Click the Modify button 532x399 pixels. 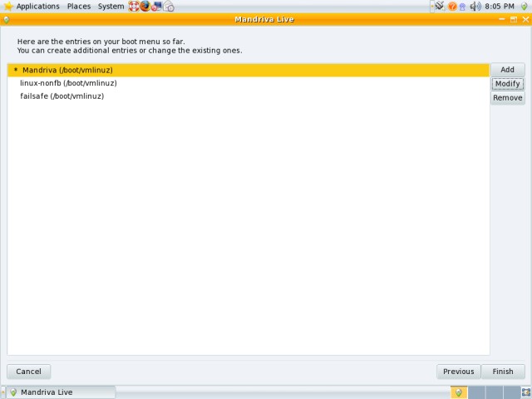tap(508, 84)
